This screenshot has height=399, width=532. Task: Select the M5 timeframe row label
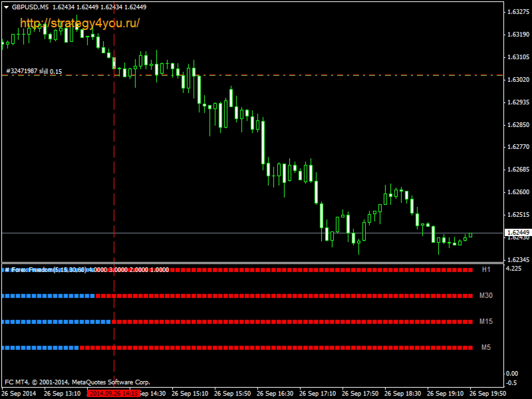pyautogui.click(x=486, y=347)
